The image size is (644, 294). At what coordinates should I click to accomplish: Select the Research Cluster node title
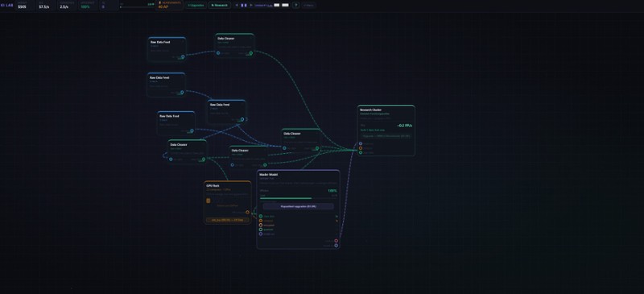371,110
